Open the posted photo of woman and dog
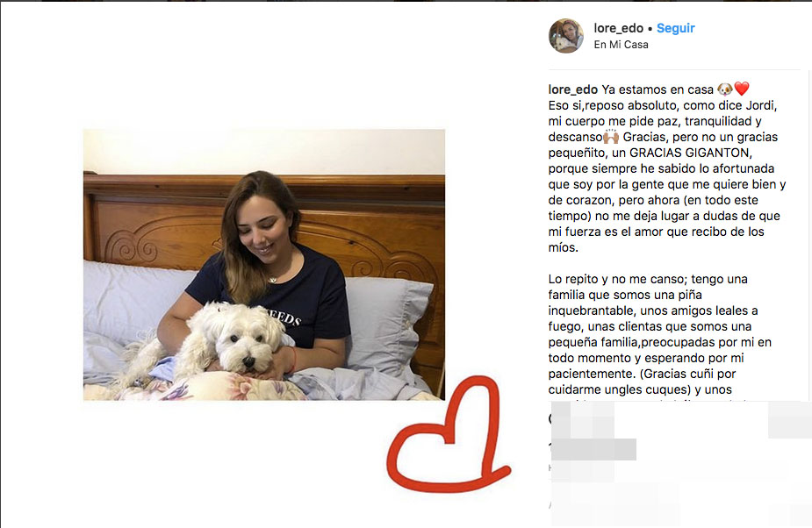The width and height of the screenshot is (812, 528). coord(264,265)
